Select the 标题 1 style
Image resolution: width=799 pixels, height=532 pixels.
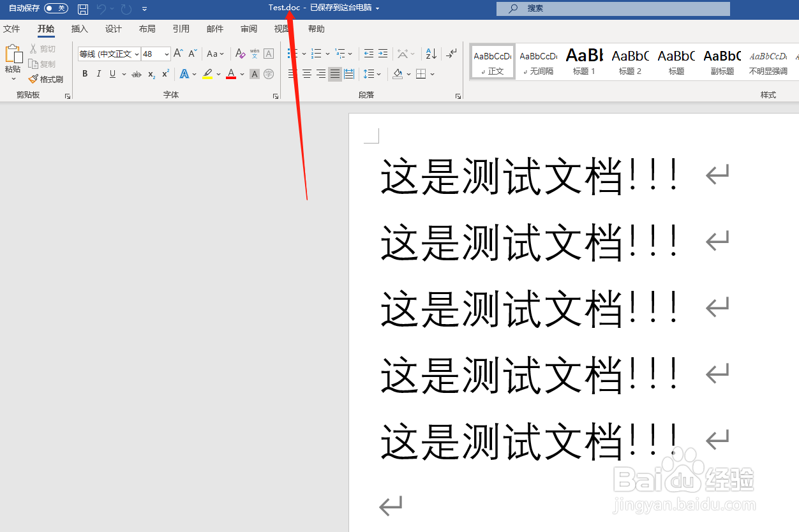pos(583,61)
